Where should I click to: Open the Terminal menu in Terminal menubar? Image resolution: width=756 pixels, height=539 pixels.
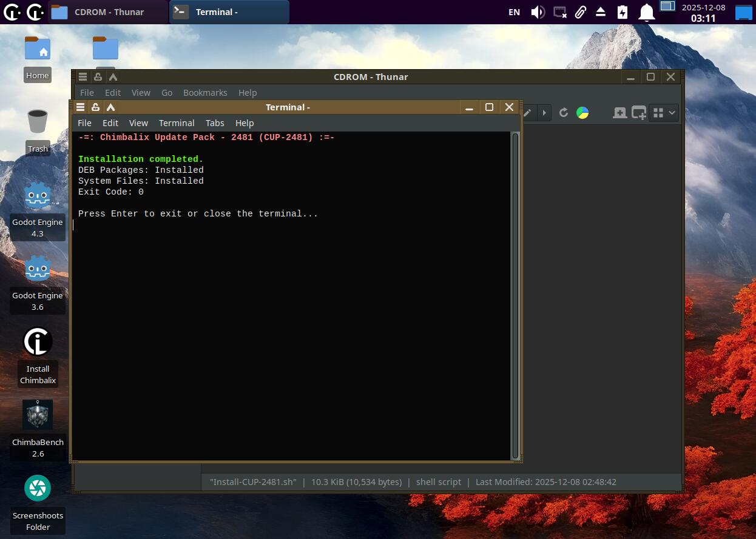pyautogui.click(x=177, y=123)
